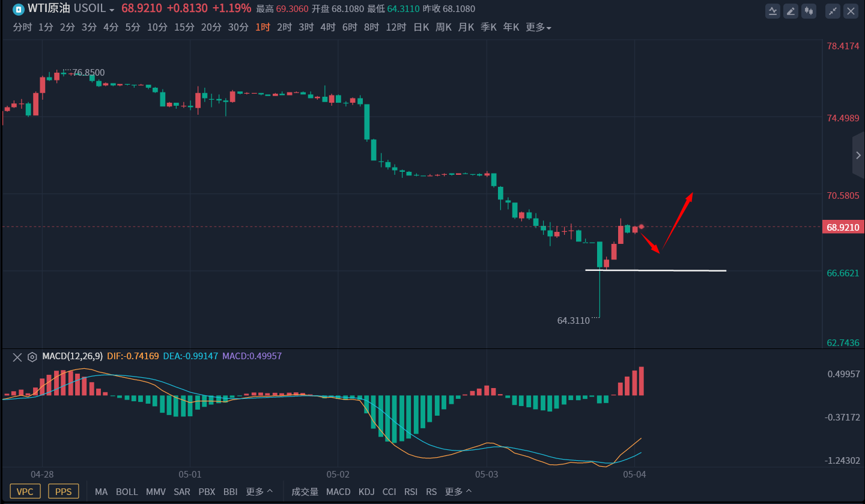Switch to the 月K monthly chart

[466, 27]
